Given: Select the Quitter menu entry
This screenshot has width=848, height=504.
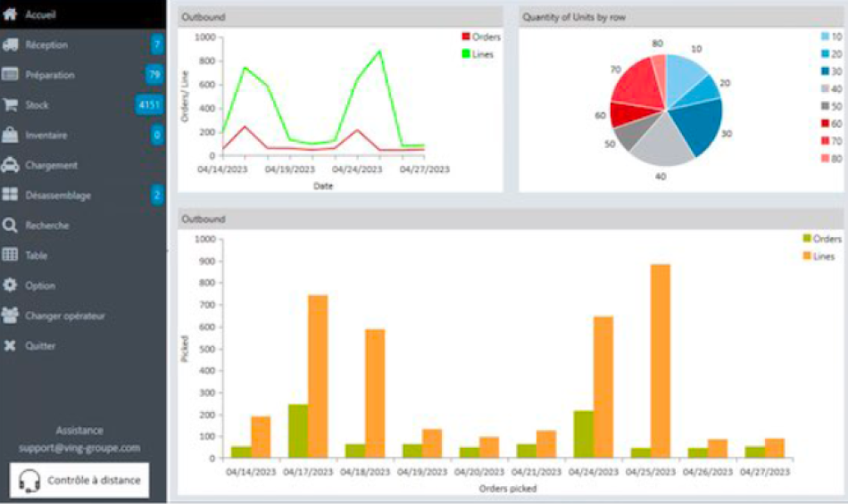Looking at the screenshot, I should [x=40, y=346].
